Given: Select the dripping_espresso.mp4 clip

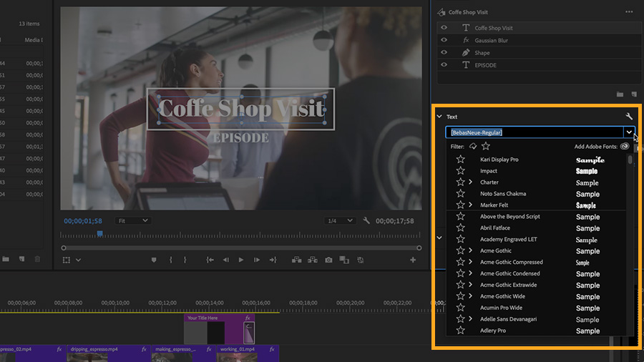Looking at the screenshot, I should [108, 353].
